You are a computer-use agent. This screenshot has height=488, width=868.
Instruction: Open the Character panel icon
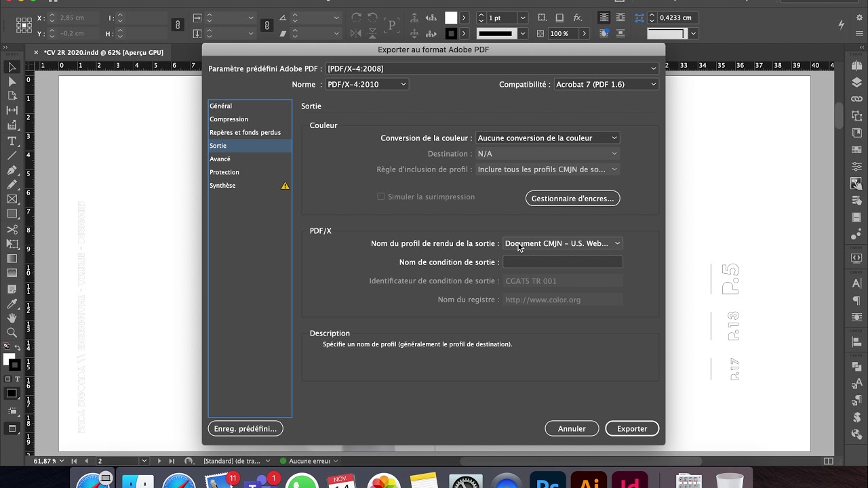point(856,284)
